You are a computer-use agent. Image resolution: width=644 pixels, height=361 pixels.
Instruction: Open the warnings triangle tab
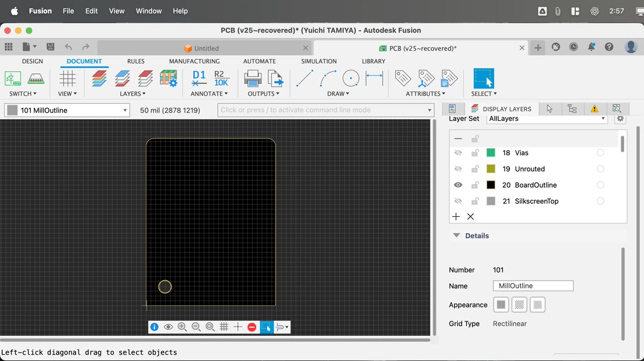click(x=594, y=108)
